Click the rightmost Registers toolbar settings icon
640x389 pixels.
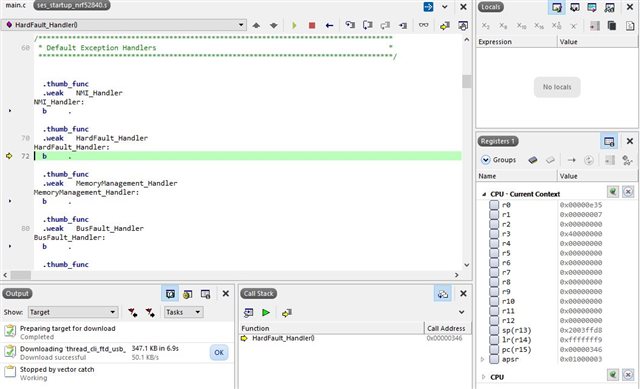tap(627, 160)
